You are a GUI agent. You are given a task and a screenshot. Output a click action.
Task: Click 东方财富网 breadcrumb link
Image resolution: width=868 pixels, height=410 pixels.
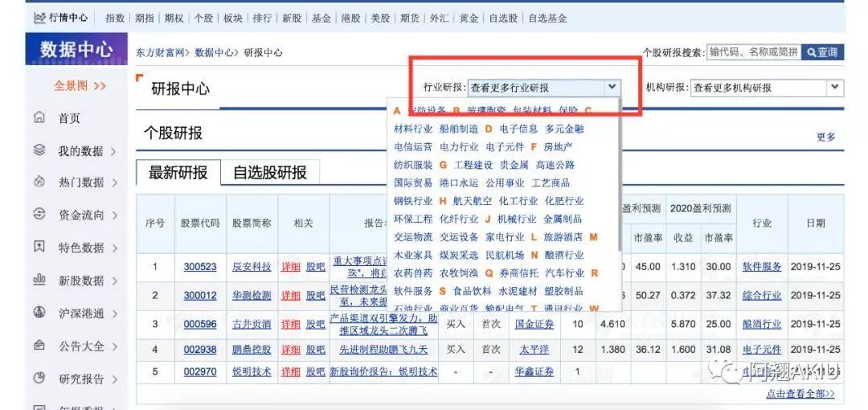tap(160, 52)
